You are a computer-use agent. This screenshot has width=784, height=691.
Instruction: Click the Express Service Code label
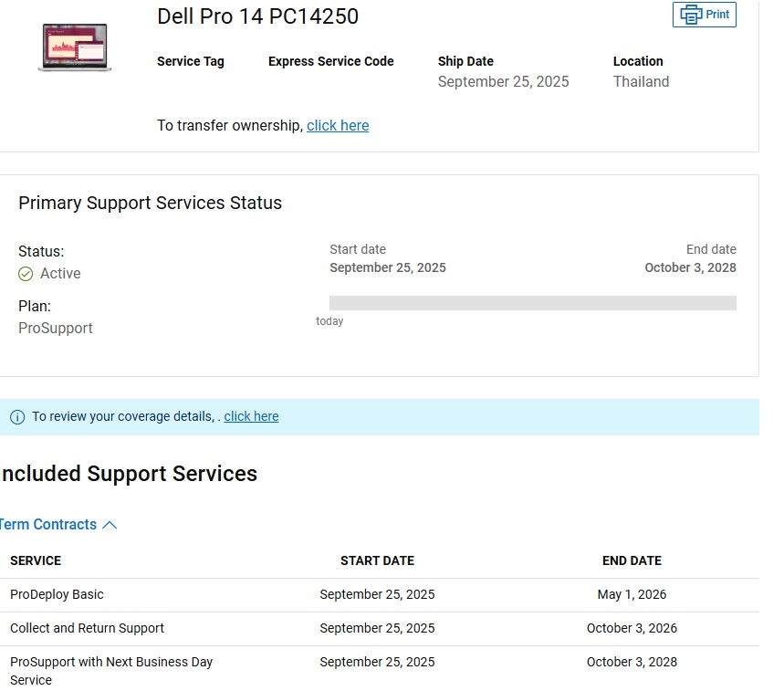[330, 61]
